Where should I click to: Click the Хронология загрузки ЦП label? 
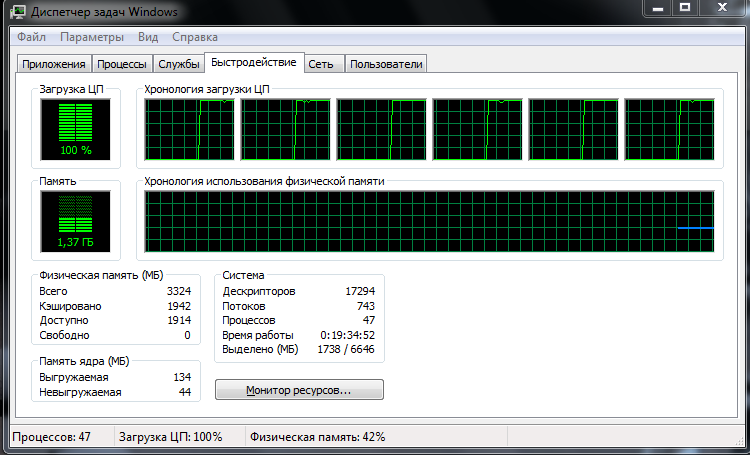[x=207, y=89]
